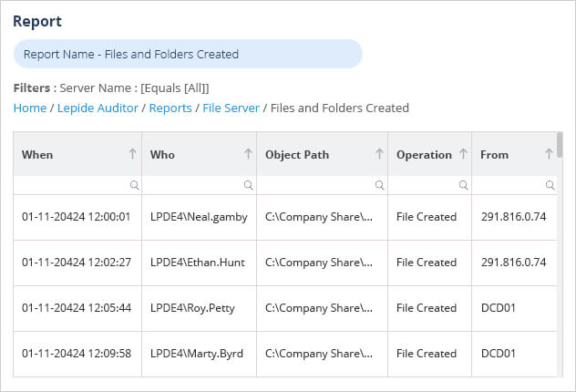The height and width of the screenshot is (392, 576).
Task: Click the When column header label
Action: (x=37, y=155)
